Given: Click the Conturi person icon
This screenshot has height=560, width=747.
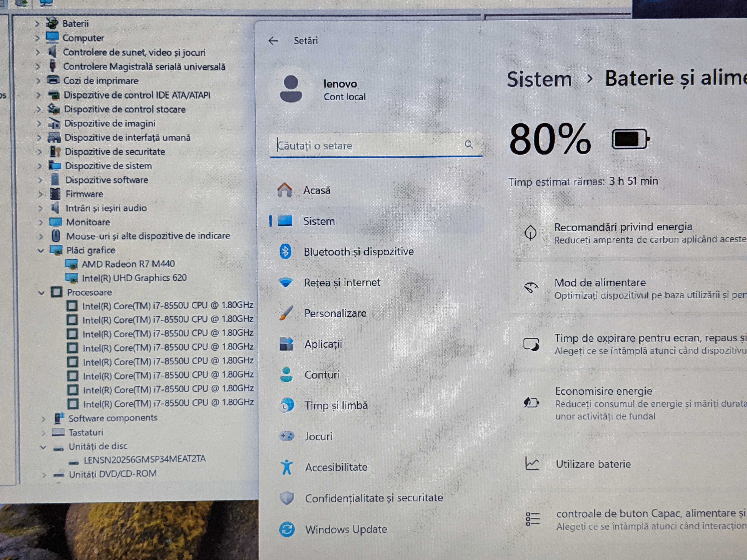Looking at the screenshot, I should pos(286,374).
